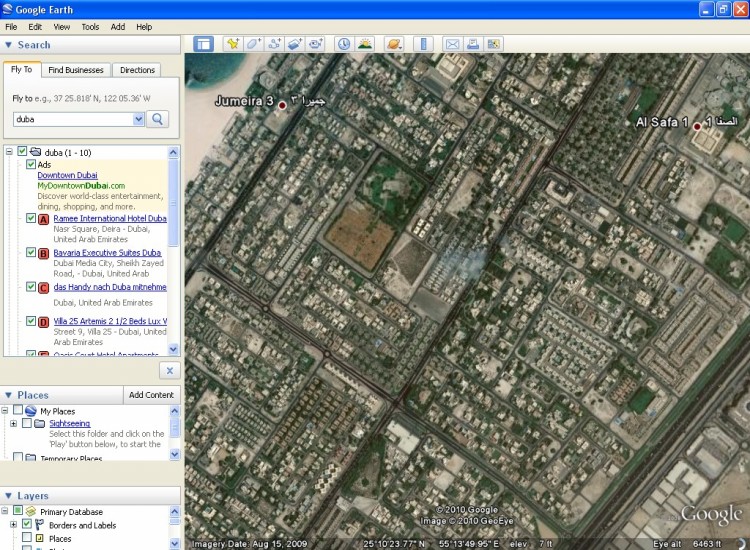Collapse the duba results tree node

click(x=9, y=152)
